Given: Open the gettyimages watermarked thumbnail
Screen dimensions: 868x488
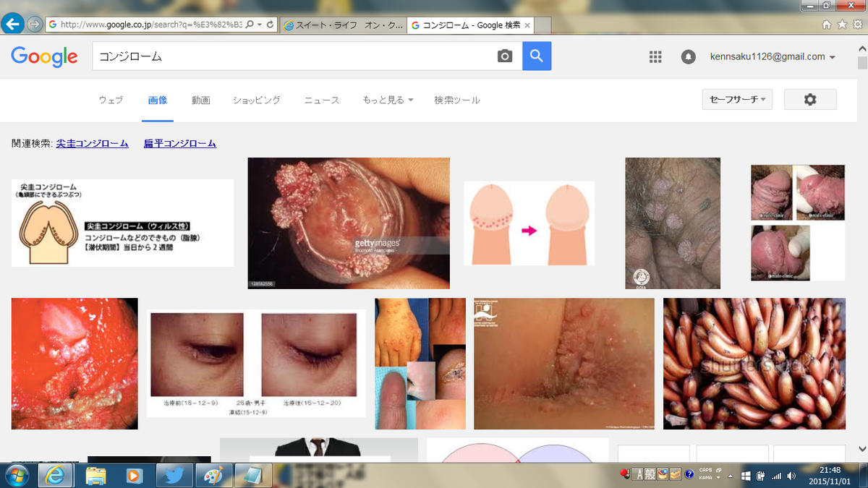Looking at the screenshot, I should [x=349, y=223].
